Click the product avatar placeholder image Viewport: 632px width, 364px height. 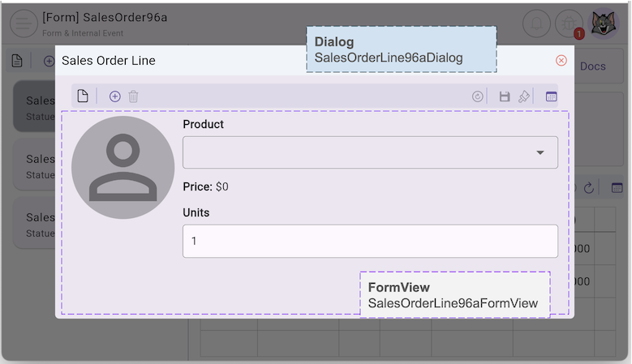coord(123,168)
